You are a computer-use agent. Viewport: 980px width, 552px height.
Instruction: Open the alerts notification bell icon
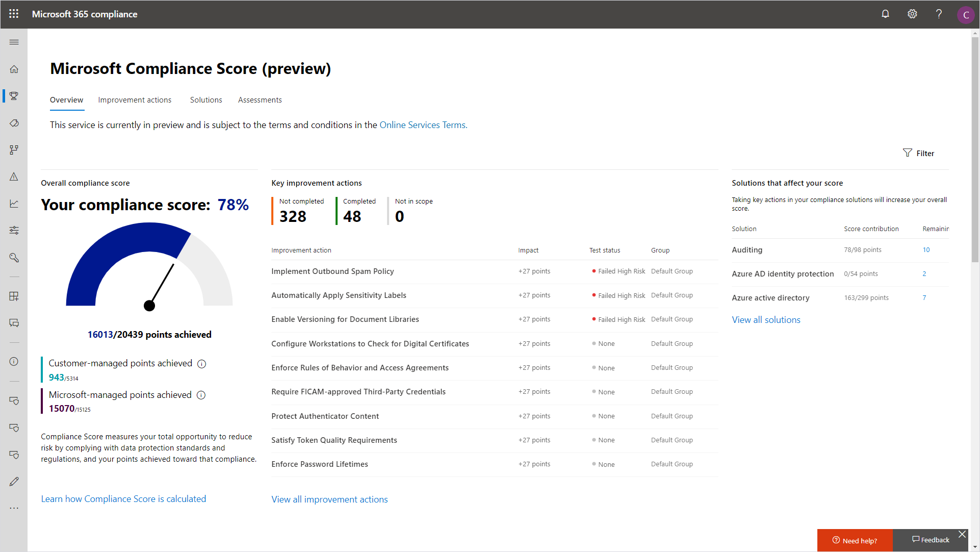[886, 13]
